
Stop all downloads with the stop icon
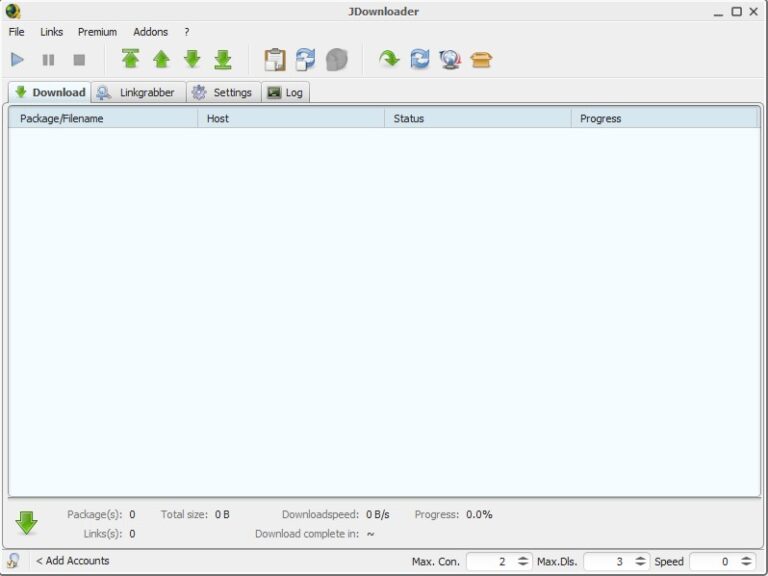pos(79,60)
